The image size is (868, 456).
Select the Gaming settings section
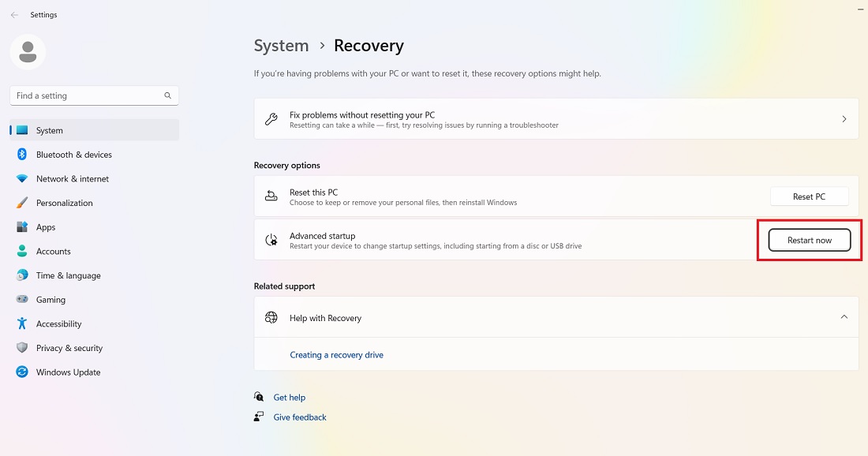coord(49,300)
